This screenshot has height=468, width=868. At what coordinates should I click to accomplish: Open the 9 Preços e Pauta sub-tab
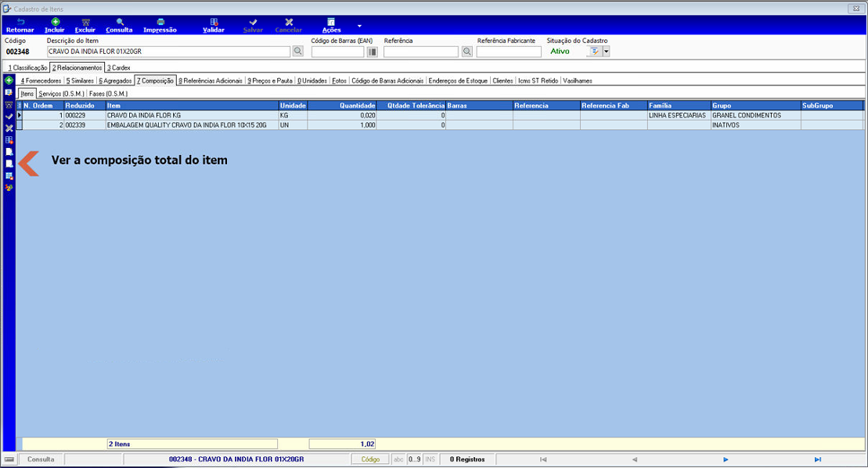pos(269,81)
